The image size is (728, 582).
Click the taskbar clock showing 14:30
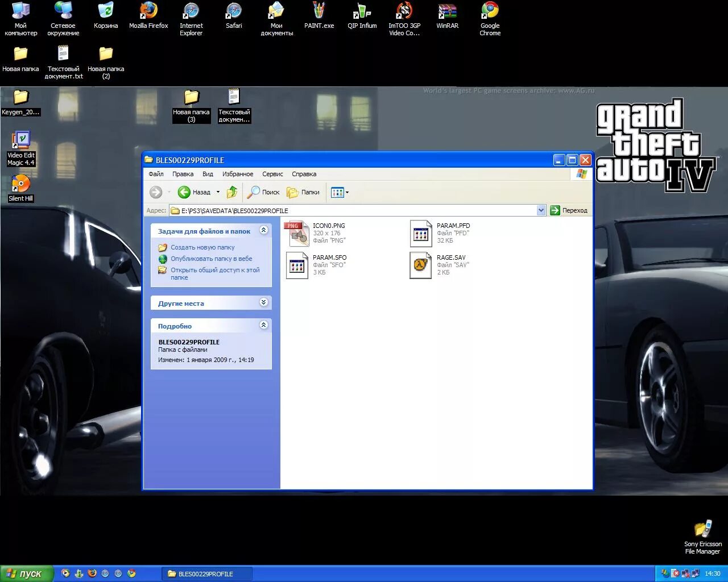pos(713,574)
